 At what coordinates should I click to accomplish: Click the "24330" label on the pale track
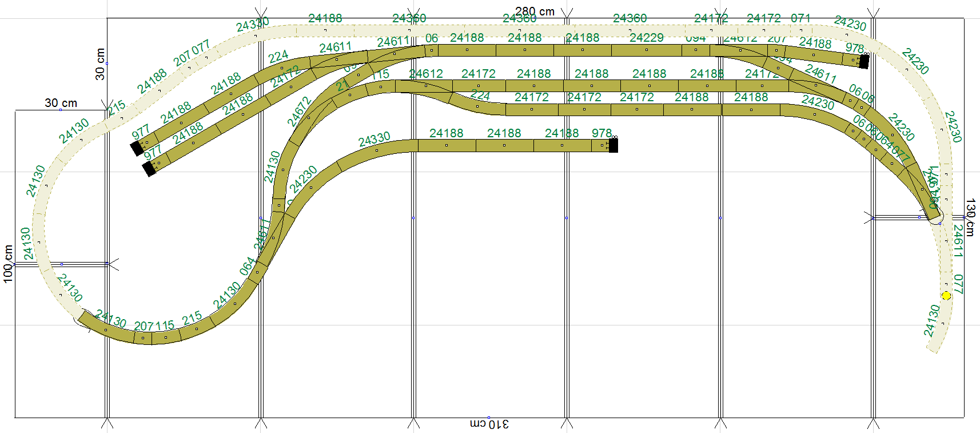(253, 25)
